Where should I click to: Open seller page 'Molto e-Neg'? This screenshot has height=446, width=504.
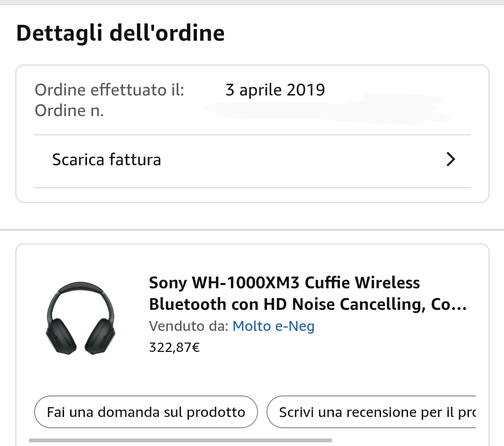(x=273, y=326)
